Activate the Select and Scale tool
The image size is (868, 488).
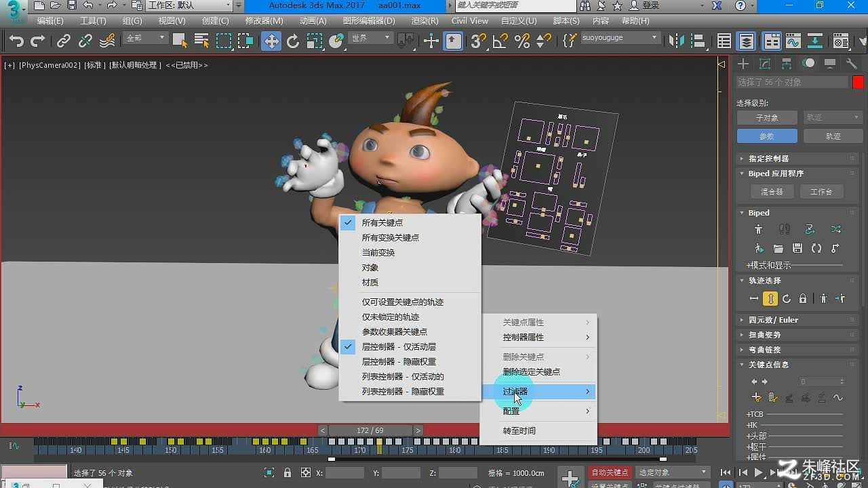(x=315, y=41)
